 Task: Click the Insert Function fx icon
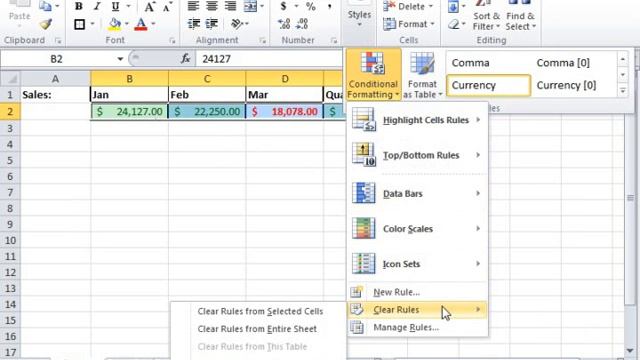tap(186, 59)
